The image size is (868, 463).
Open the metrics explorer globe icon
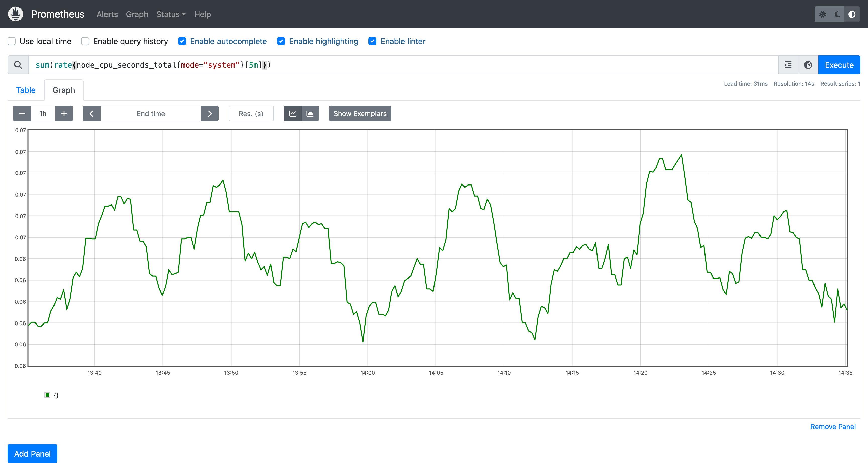[808, 65]
